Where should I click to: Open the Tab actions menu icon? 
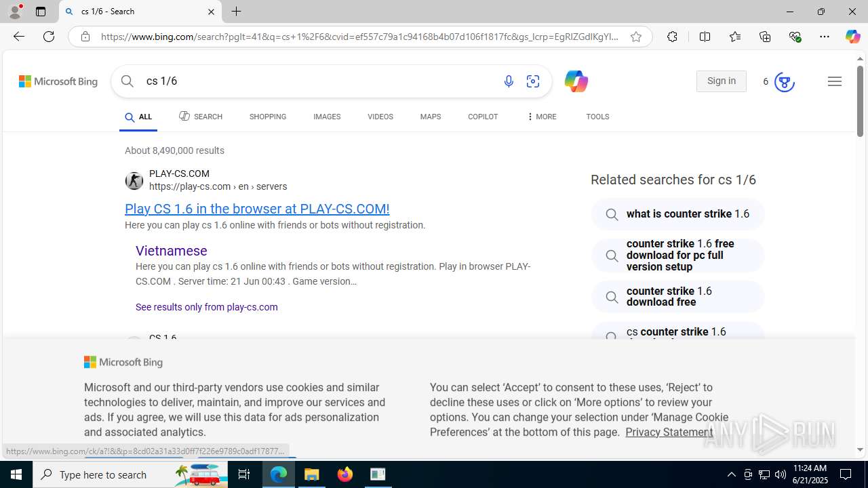pos(41,12)
